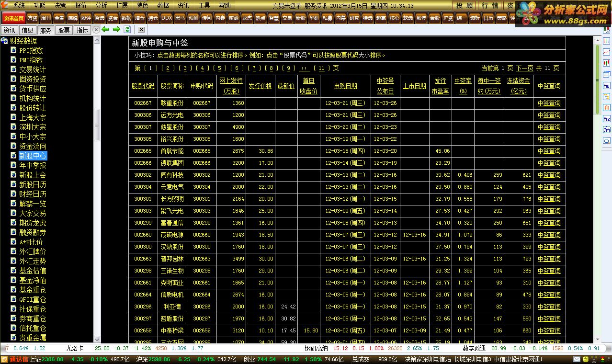612x364 pixels.
Task: Open the 分析 menu
Action: (102, 6)
